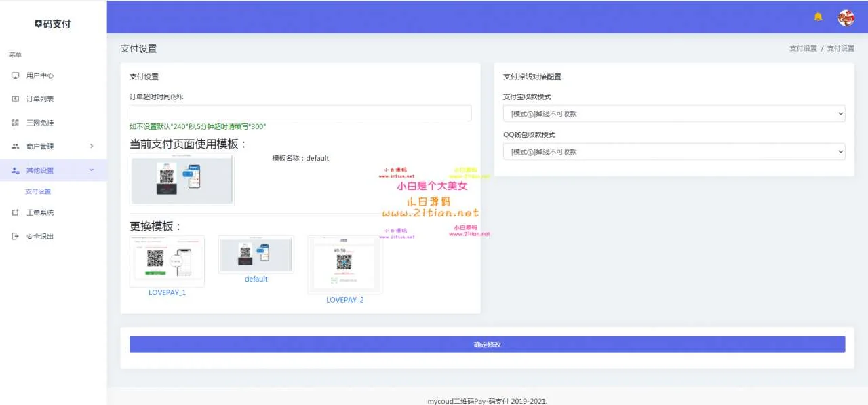This screenshot has width=868, height=405.
Task: Click the 订单列表 sidebar icon
Action: 16,99
